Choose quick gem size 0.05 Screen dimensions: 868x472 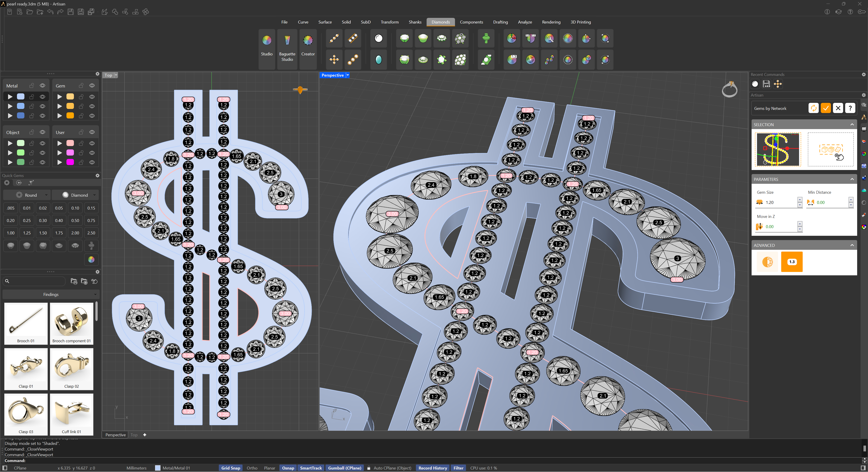tap(59, 208)
